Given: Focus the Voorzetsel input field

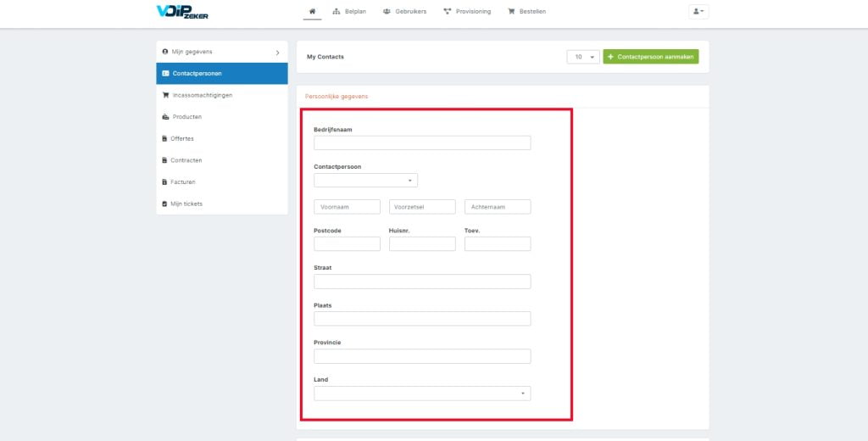Looking at the screenshot, I should pyautogui.click(x=422, y=207).
